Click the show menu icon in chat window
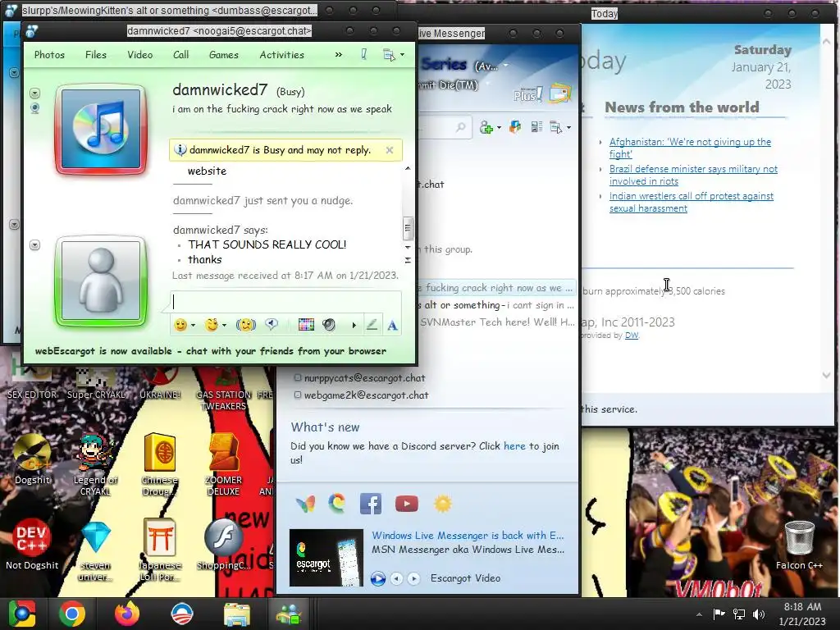840x630 pixels. 389,55
